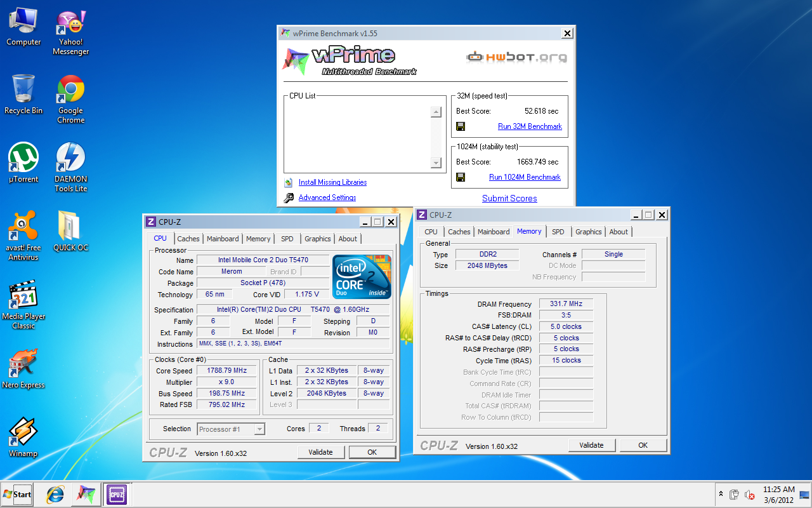Screen dimensions: 812x508
Task: Click the Size 2048 MBytes value
Action: (487, 265)
